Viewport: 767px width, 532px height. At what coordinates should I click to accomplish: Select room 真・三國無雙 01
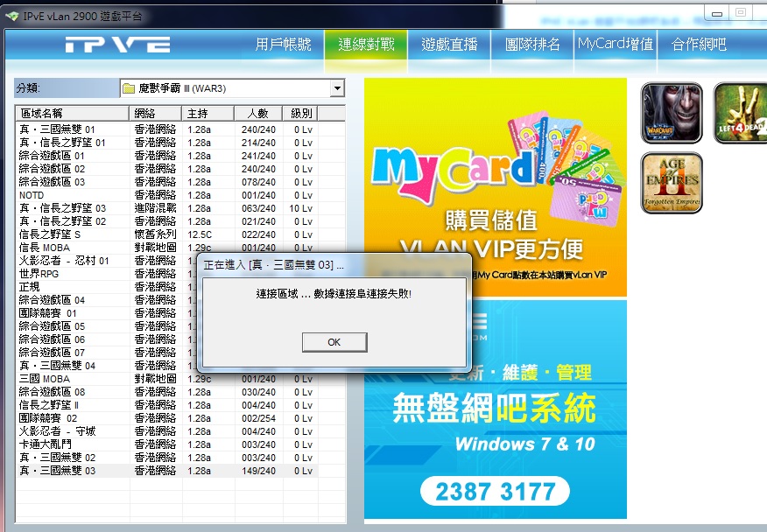point(167,129)
